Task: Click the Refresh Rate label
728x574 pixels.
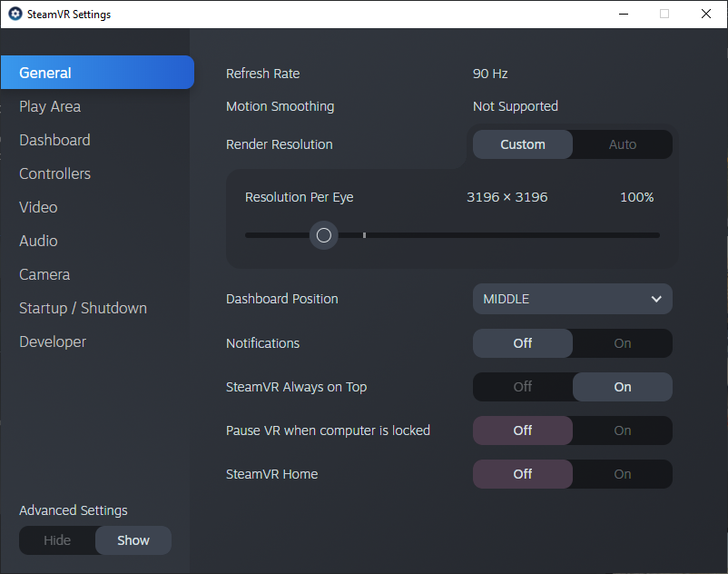Action: click(x=262, y=74)
